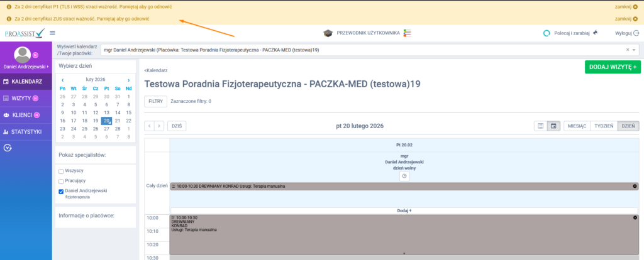This screenshot has width=644, height=260.
Task: Click the calendar grid view icon
Action: pyautogui.click(x=553, y=126)
